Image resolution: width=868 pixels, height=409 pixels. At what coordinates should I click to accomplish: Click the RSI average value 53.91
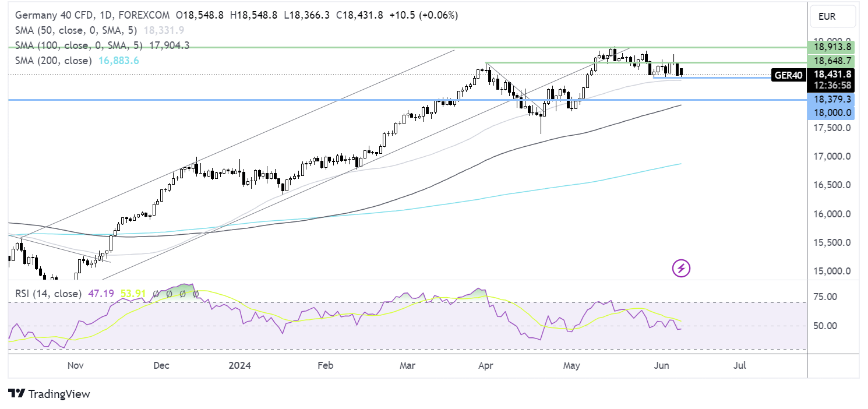133,294
